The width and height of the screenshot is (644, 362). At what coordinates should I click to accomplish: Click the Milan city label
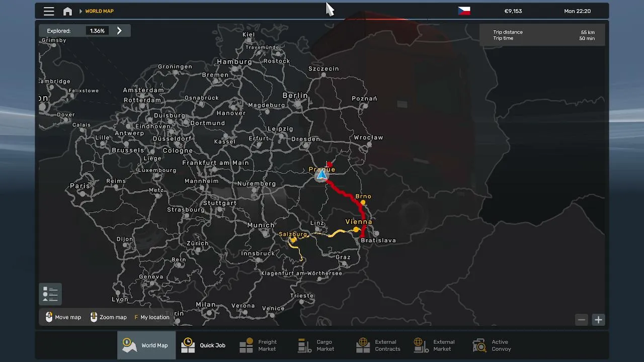click(206, 305)
